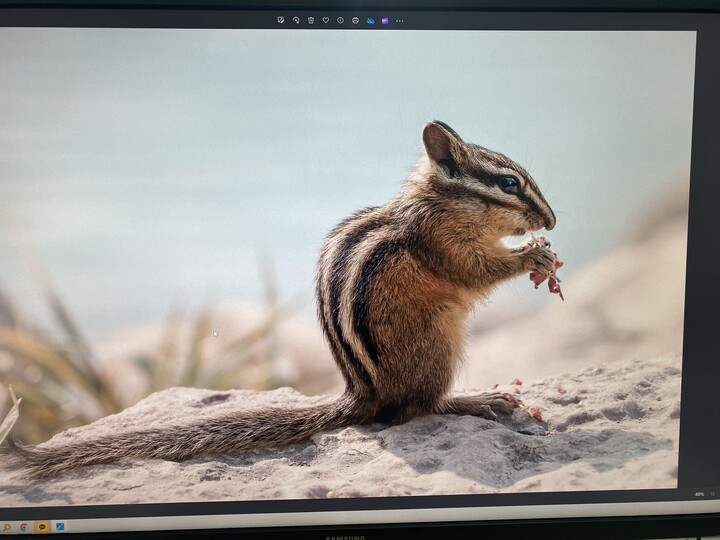Open the OneDrive cloud icon
This screenshot has width=720, height=540.
(x=370, y=21)
